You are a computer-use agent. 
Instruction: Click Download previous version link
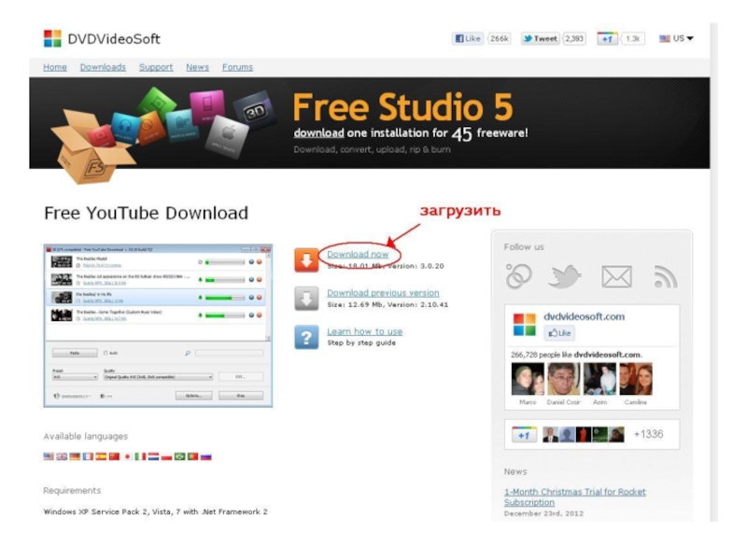383,293
